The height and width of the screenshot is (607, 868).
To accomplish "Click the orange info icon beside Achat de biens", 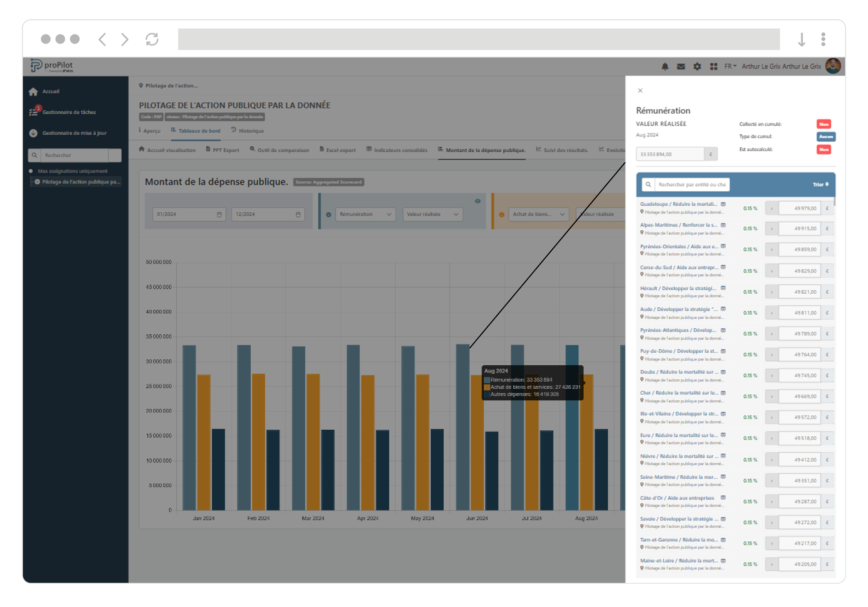I will 501,215.
